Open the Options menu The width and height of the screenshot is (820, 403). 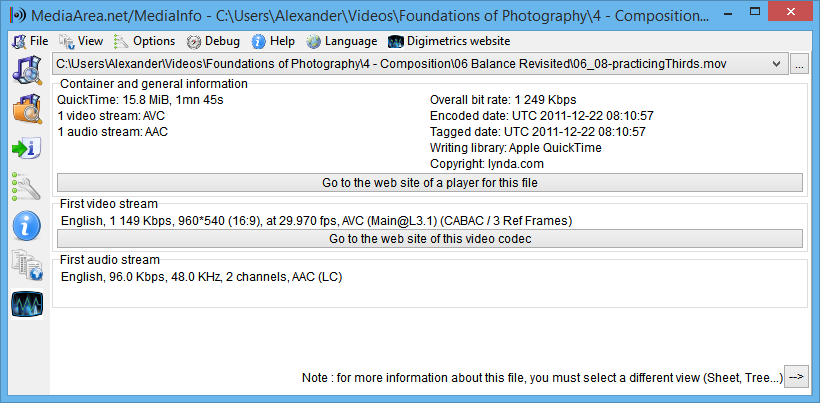[145, 41]
